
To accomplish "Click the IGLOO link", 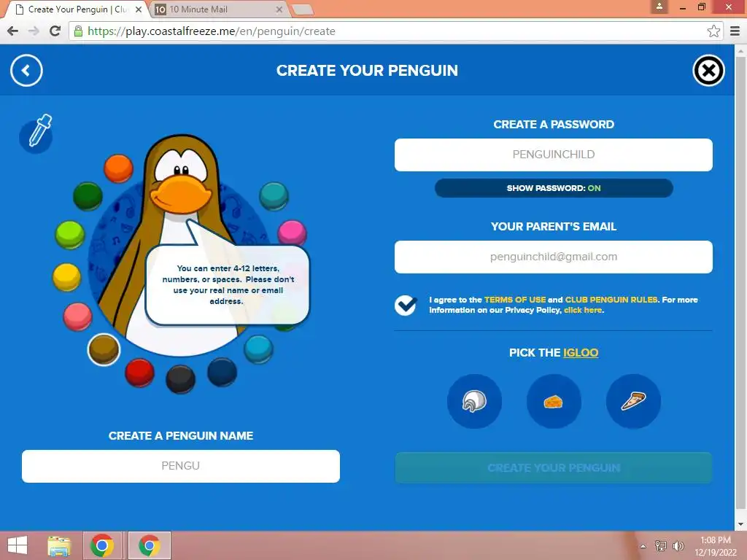I will pyautogui.click(x=580, y=352).
